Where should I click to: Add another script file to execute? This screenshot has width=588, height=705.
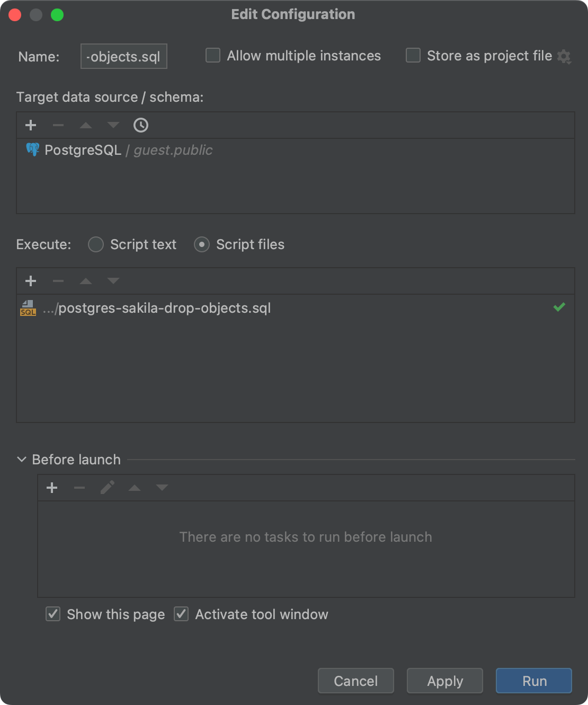pyautogui.click(x=31, y=281)
